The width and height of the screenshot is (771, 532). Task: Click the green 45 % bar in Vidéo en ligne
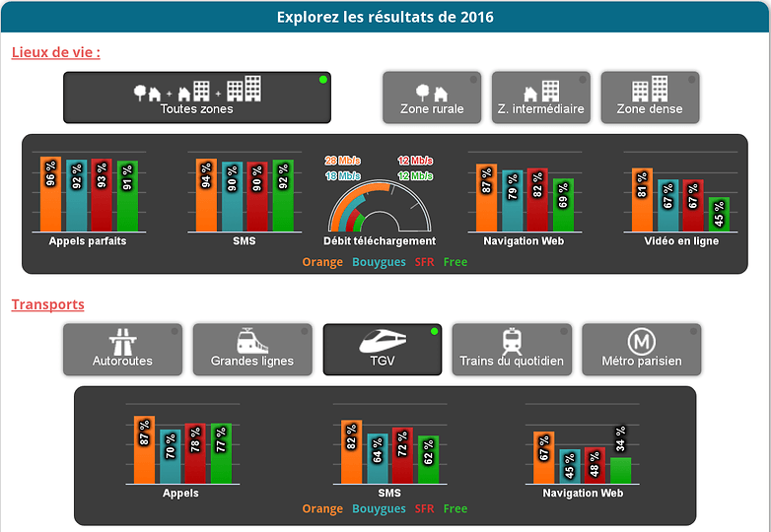click(x=719, y=214)
